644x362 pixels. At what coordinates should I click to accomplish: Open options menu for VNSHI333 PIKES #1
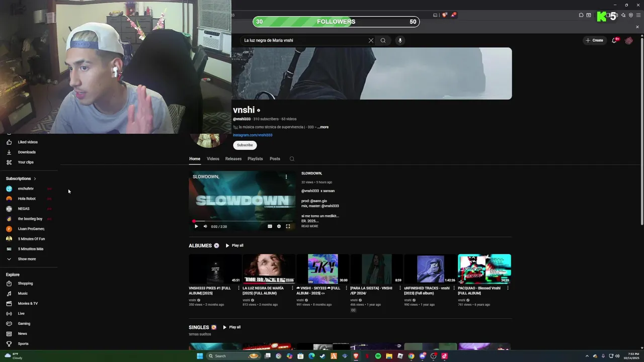point(238,288)
